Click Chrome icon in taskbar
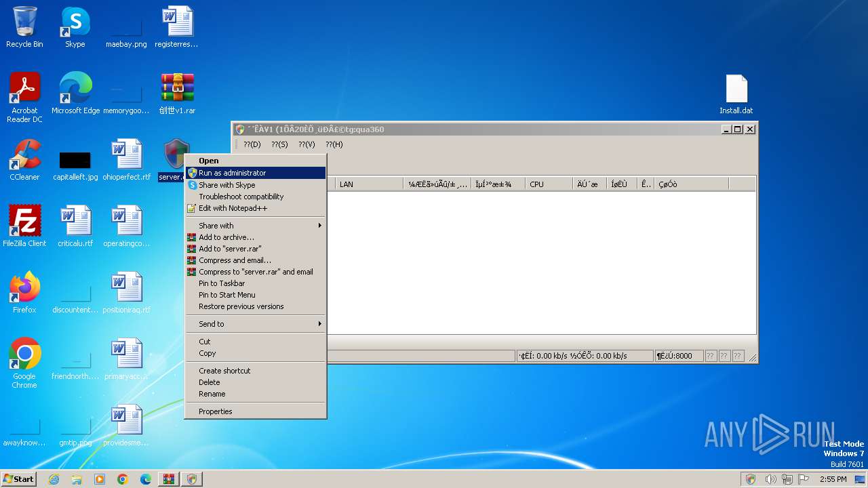The image size is (868, 488). (x=123, y=479)
